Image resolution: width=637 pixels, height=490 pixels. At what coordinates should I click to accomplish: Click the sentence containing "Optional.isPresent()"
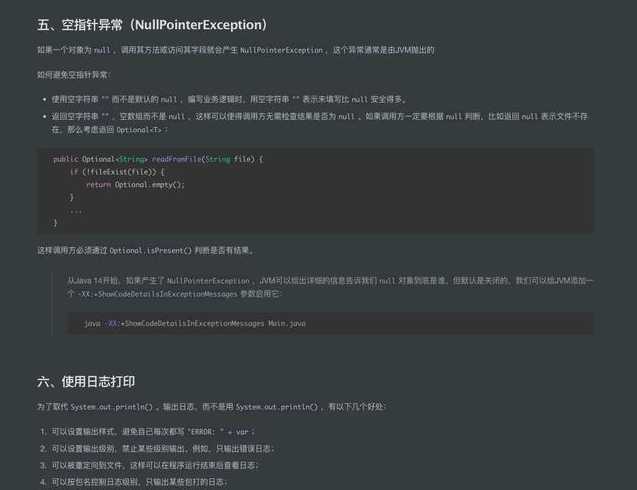[145, 251]
